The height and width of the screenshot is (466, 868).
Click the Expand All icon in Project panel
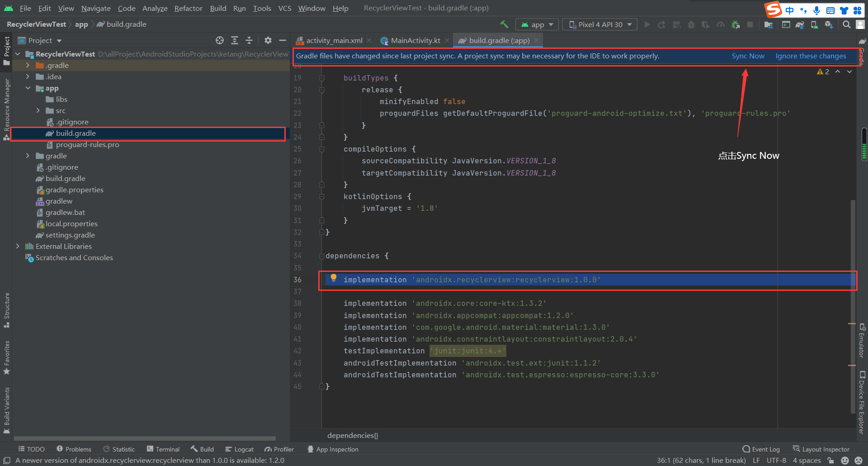235,40
